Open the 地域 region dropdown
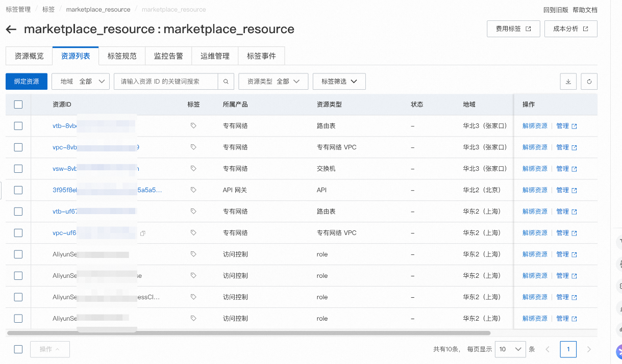This screenshot has height=364, width=622. (81, 82)
